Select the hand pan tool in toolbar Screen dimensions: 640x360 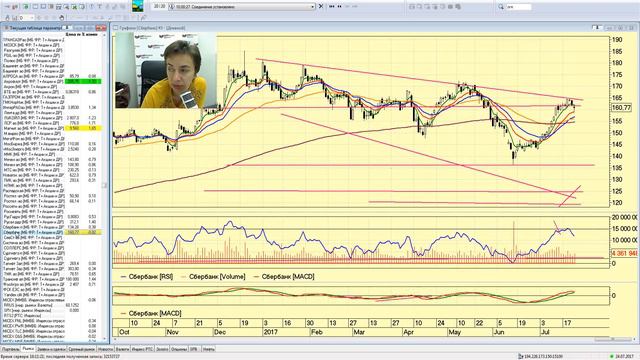pyautogui.click(x=62, y=18)
